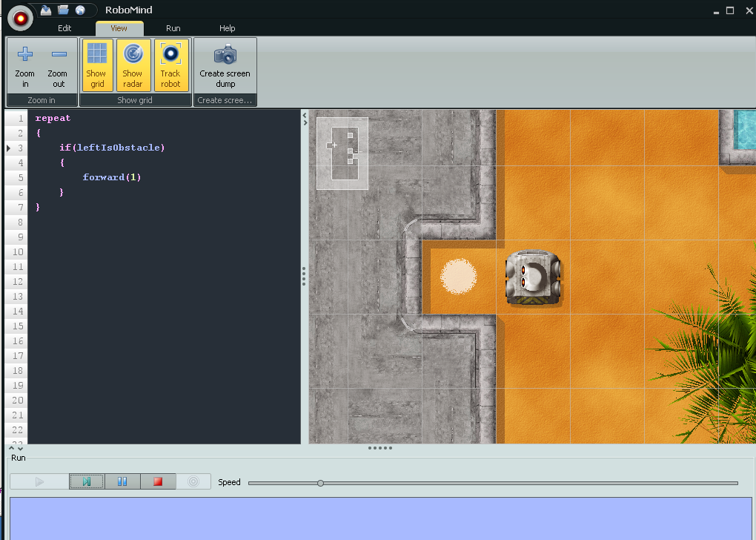Click the 'Create scree…' group label
The width and height of the screenshot is (756, 540).
(x=225, y=100)
